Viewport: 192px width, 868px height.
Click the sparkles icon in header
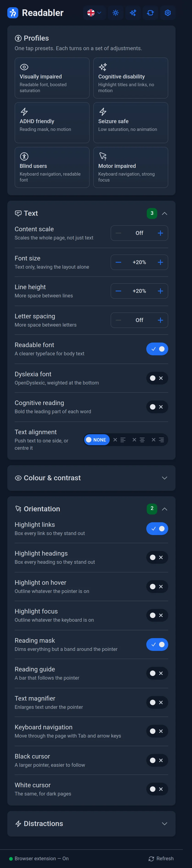tap(133, 13)
